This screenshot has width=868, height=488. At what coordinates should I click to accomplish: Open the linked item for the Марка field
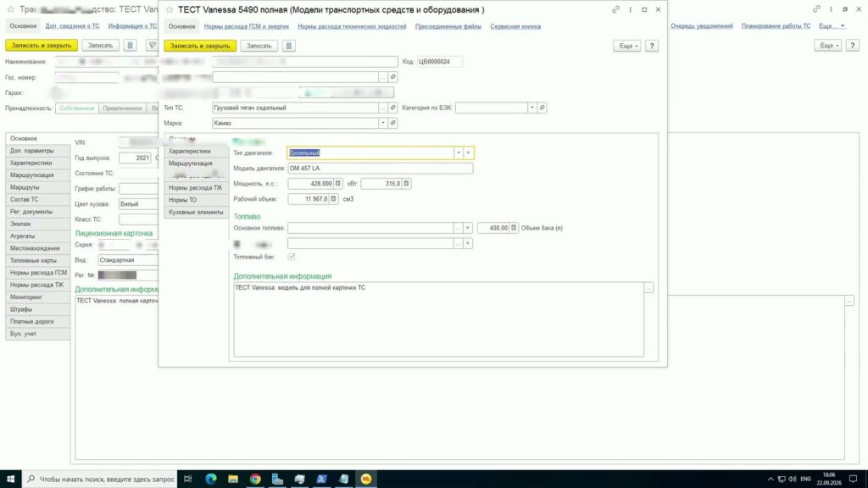(392, 123)
